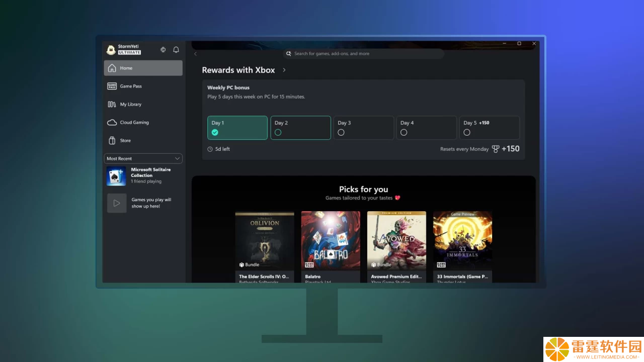Open Game Pass section
Screen dimensions: 644x362
pyautogui.click(x=143, y=86)
